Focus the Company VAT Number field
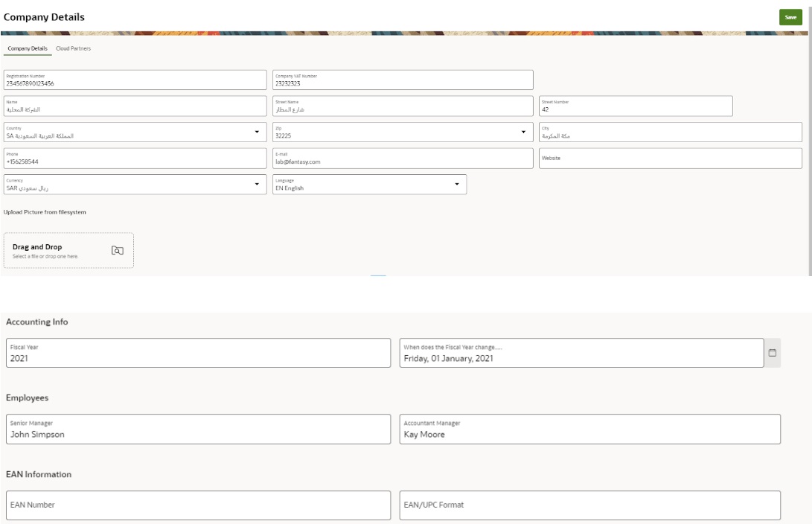This screenshot has height=524, width=812. (x=403, y=80)
